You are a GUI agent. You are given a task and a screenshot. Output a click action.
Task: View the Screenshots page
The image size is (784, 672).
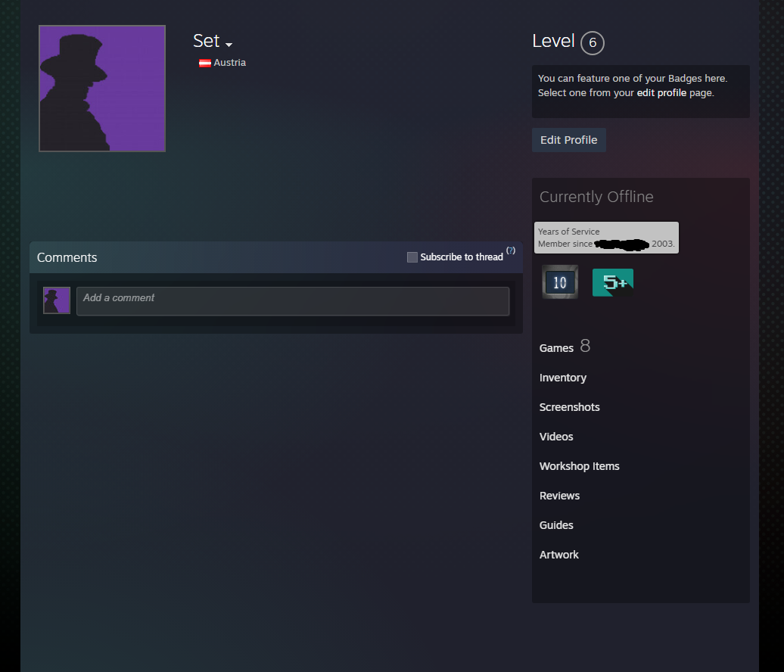569,407
